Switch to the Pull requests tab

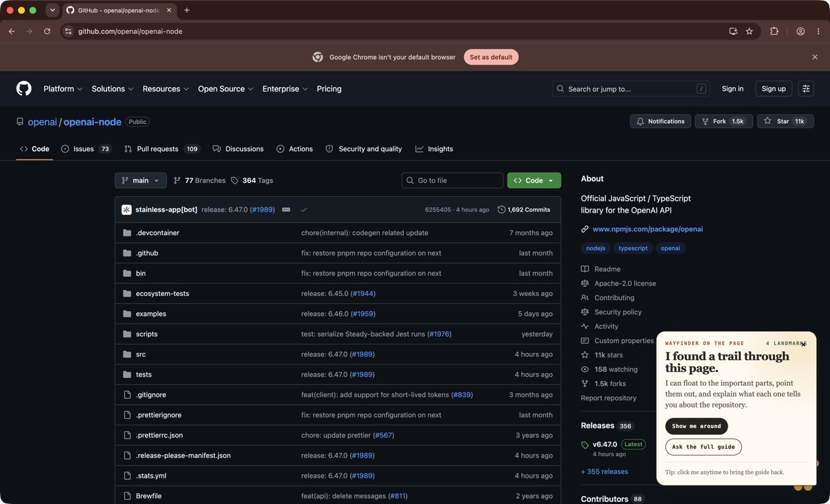[x=162, y=149]
